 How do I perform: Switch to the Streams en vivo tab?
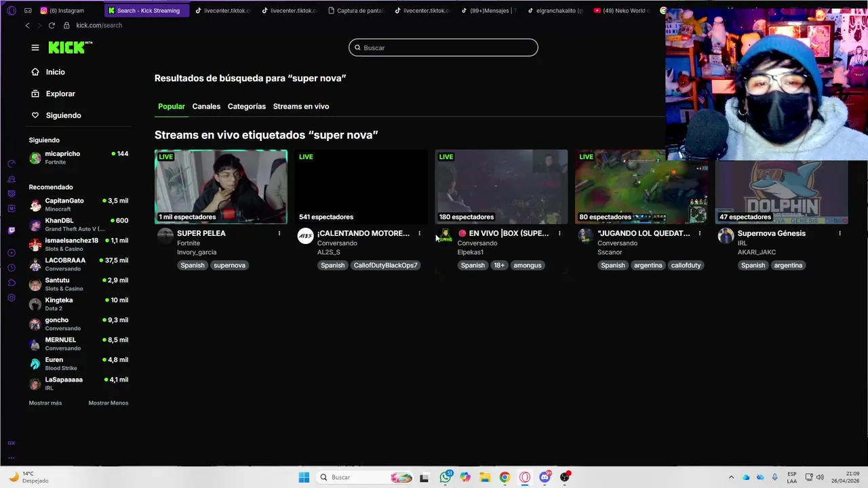click(301, 106)
